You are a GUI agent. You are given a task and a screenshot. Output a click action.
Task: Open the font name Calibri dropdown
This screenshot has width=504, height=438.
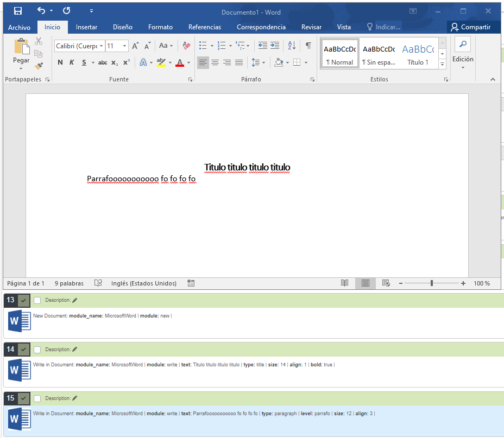(x=101, y=46)
